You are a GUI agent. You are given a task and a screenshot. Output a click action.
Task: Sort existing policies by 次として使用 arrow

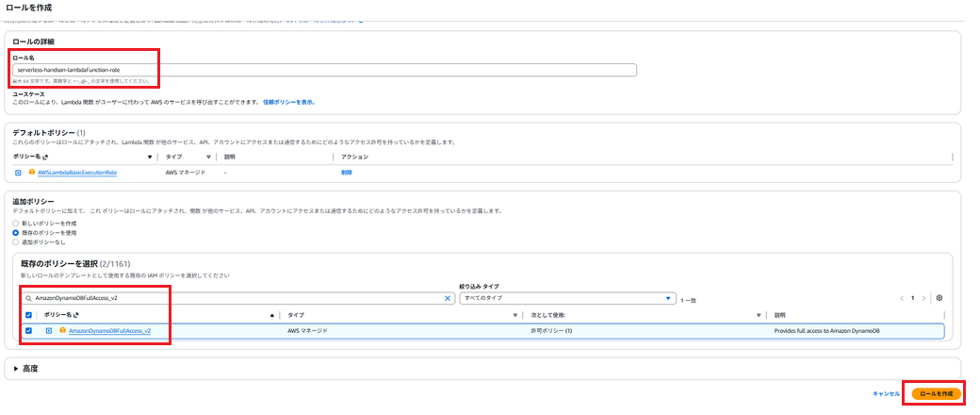point(759,315)
